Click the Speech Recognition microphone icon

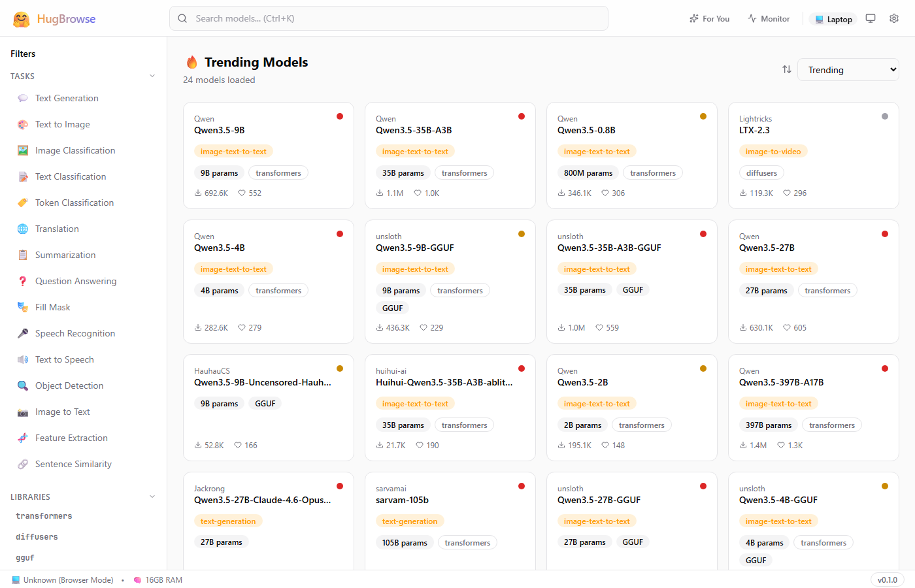pos(23,333)
